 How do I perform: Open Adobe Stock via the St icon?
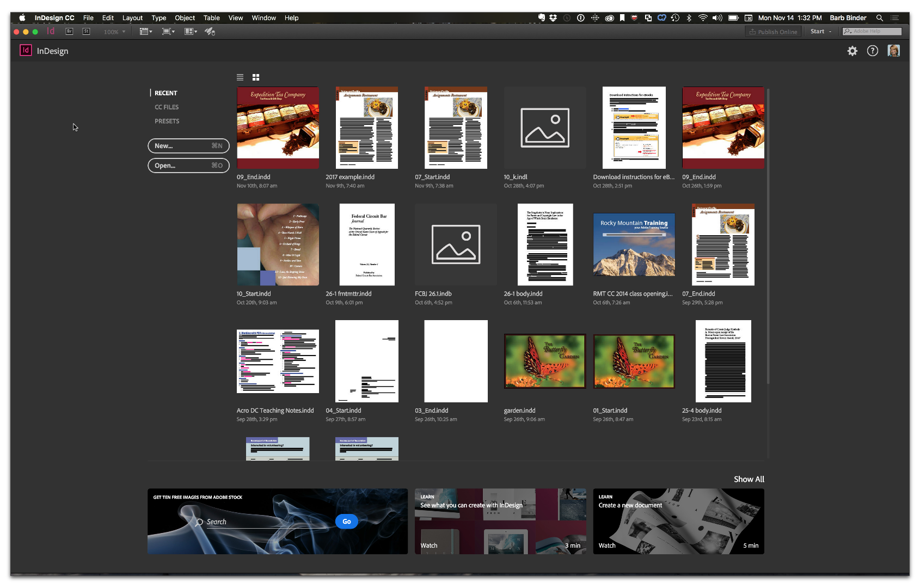pyautogui.click(x=85, y=31)
